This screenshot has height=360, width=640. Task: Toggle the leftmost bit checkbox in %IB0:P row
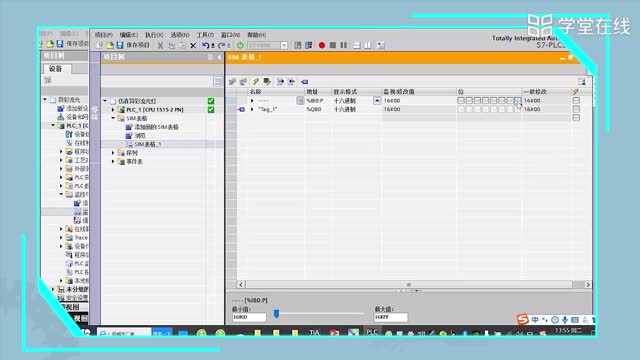461,100
